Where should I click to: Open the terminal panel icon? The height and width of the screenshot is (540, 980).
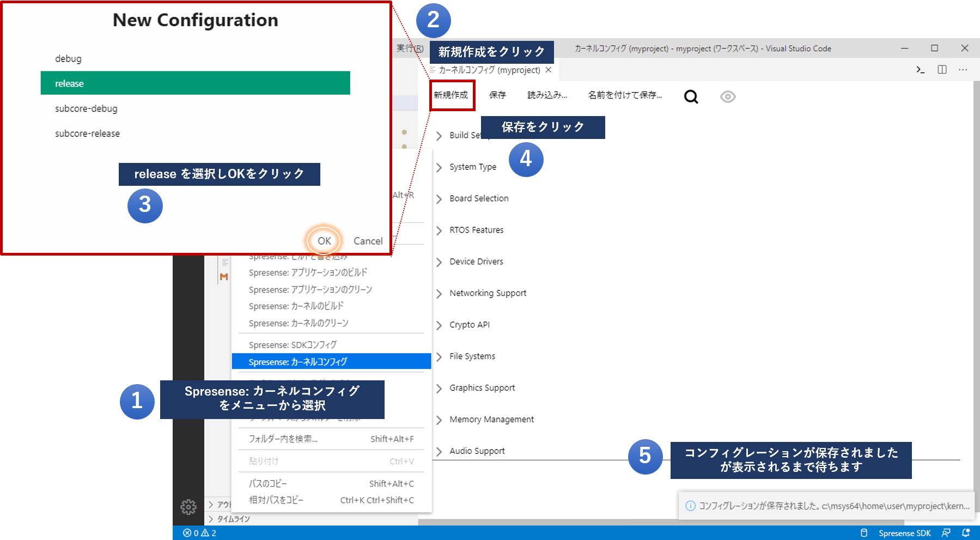click(x=920, y=70)
